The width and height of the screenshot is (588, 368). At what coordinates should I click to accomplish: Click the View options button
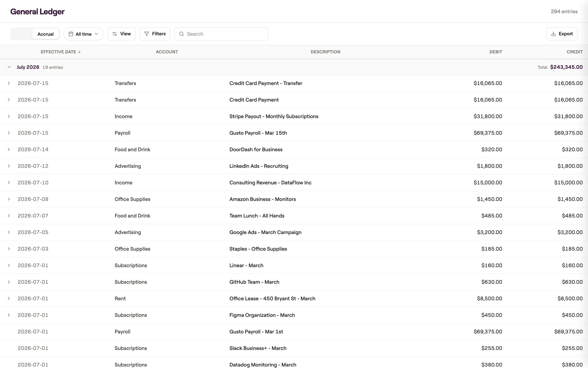[121, 34]
